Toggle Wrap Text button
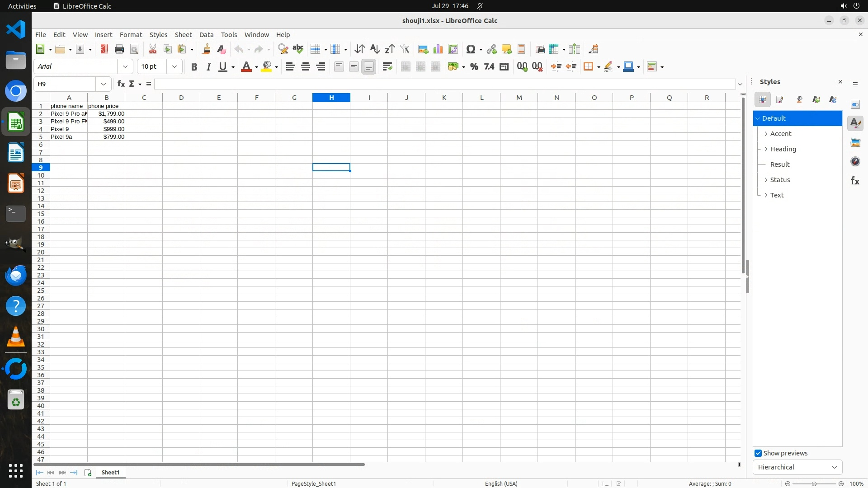The width and height of the screenshot is (868, 488). tap(387, 67)
